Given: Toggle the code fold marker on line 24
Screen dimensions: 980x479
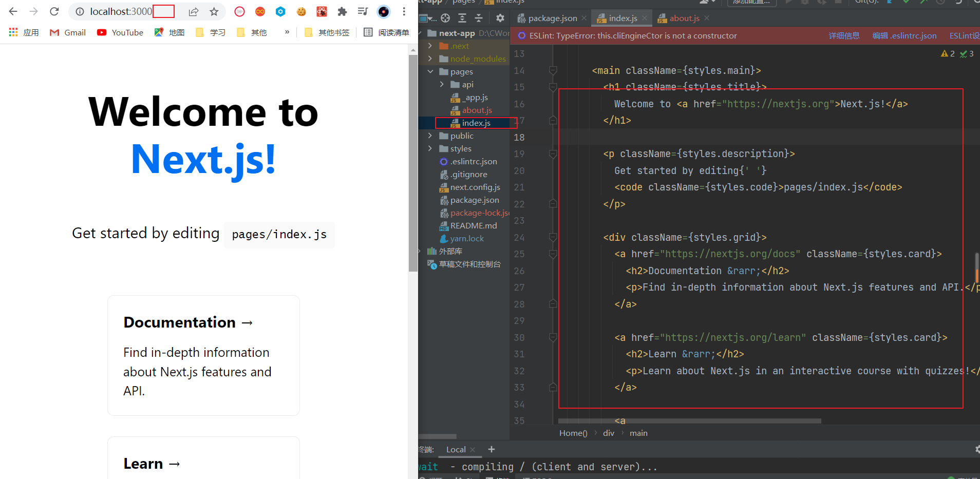Looking at the screenshot, I should tap(553, 237).
